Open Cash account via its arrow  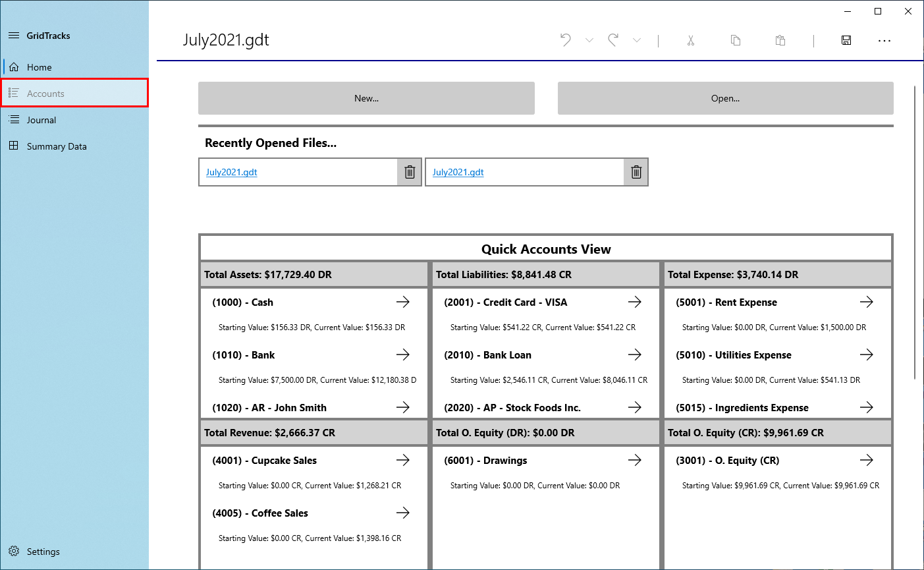click(402, 302)
